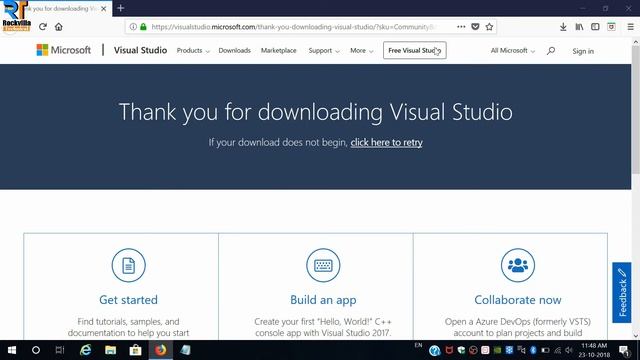This screenshot has width=640, height=360.
Task: Click the scrollbar down arrow
Action: click(x=636, y=336)
